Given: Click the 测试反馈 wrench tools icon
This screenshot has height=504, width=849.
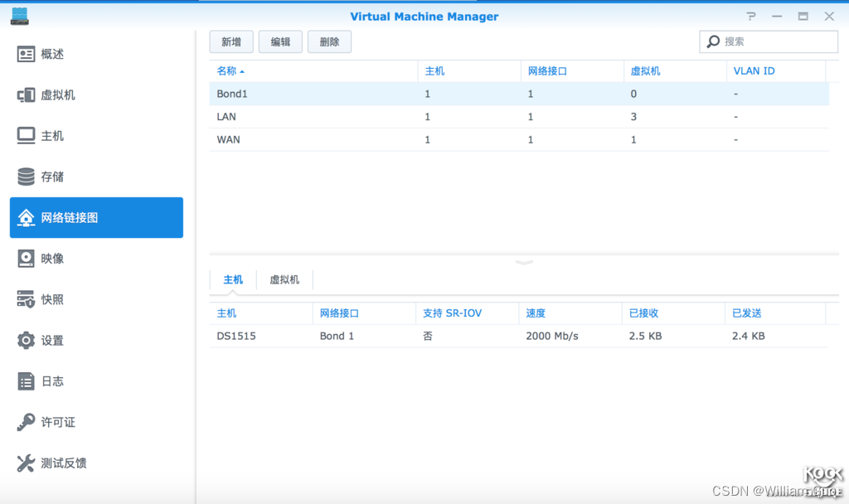Looking at the screenshot, I should (26, 463).
